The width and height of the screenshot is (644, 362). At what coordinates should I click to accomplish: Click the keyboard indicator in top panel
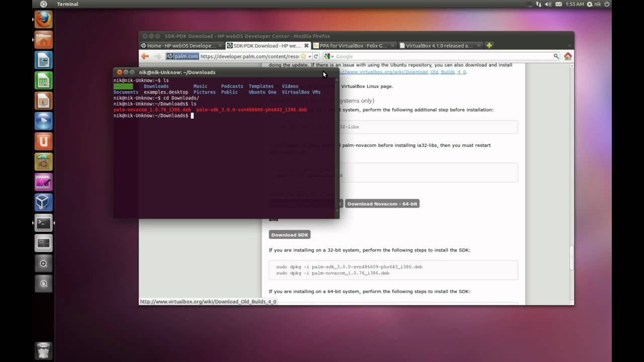coord(529,4)
